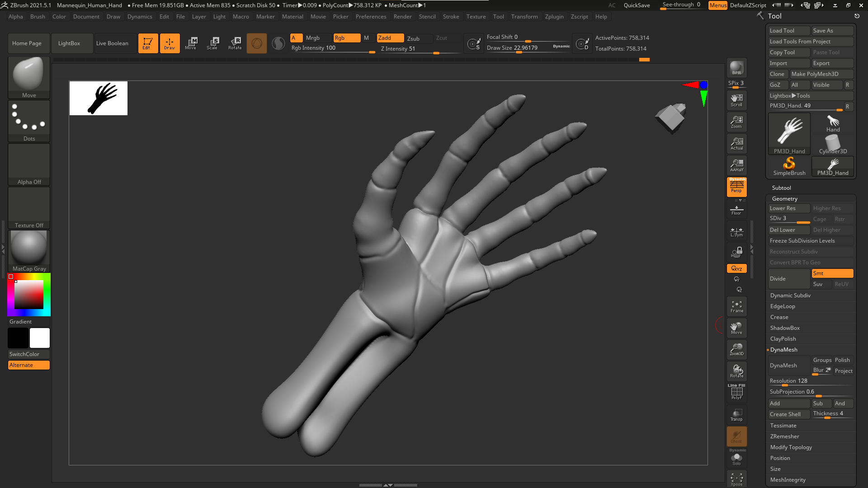Expand the ZRemesher section
Screen dimensions: 868x488
(784, 436)
